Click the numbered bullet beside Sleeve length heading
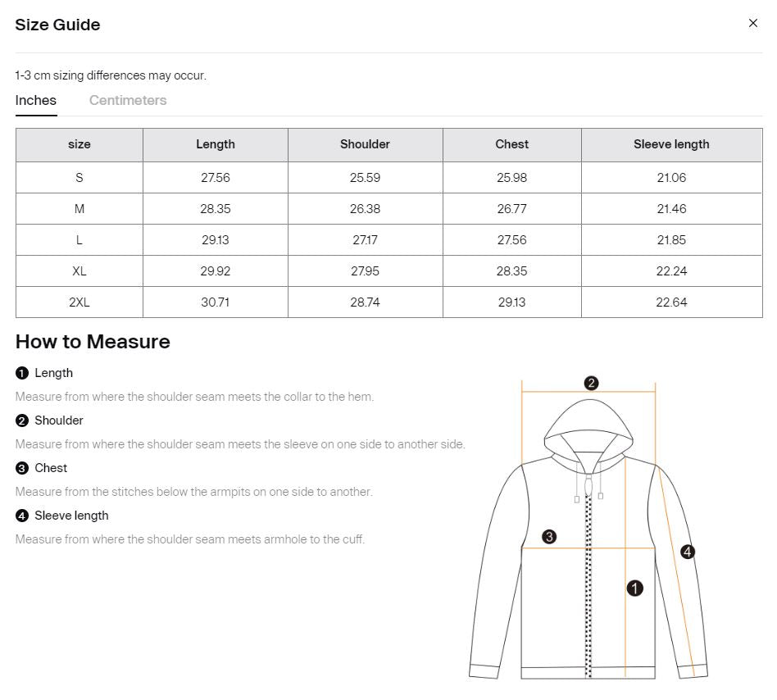Screen dimensions: 777x700 click(x=22, y=516)
